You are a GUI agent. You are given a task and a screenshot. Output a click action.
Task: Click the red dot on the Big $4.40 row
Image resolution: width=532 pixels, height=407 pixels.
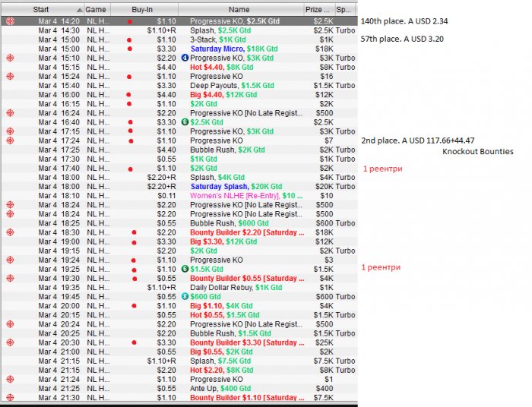pyautogui.click(x=128, y=95)
